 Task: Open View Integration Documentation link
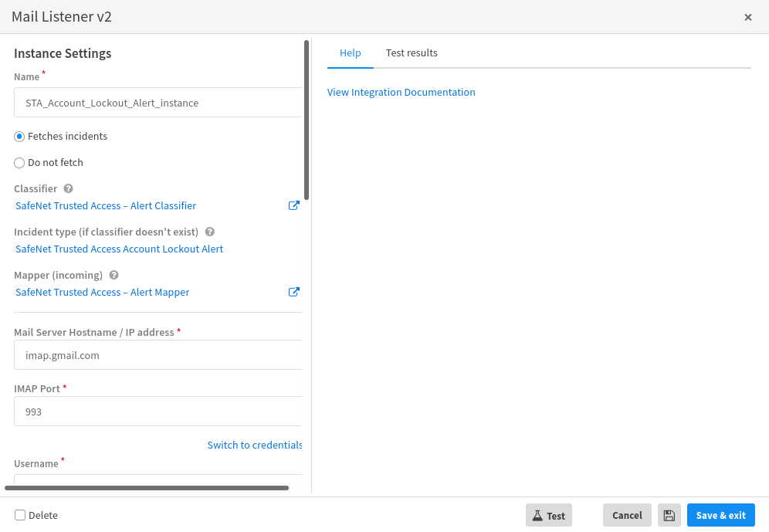tap(401, 93)
